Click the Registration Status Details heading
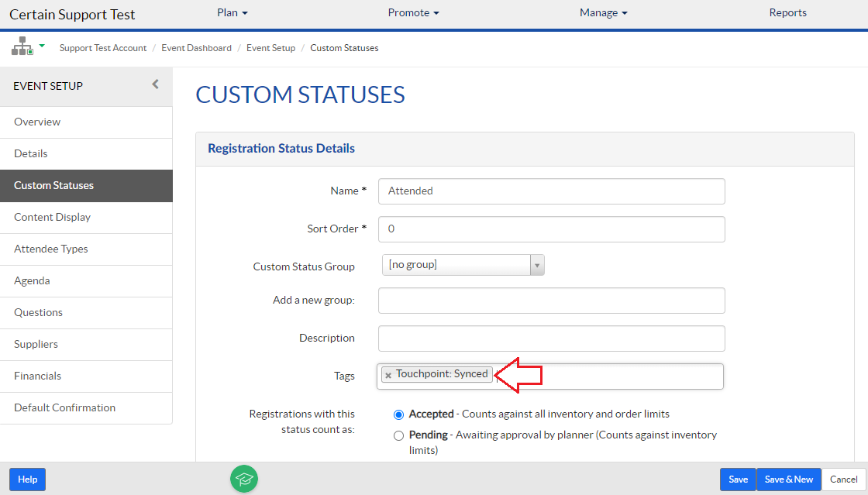The image size is (868, 495). (281, 148)
